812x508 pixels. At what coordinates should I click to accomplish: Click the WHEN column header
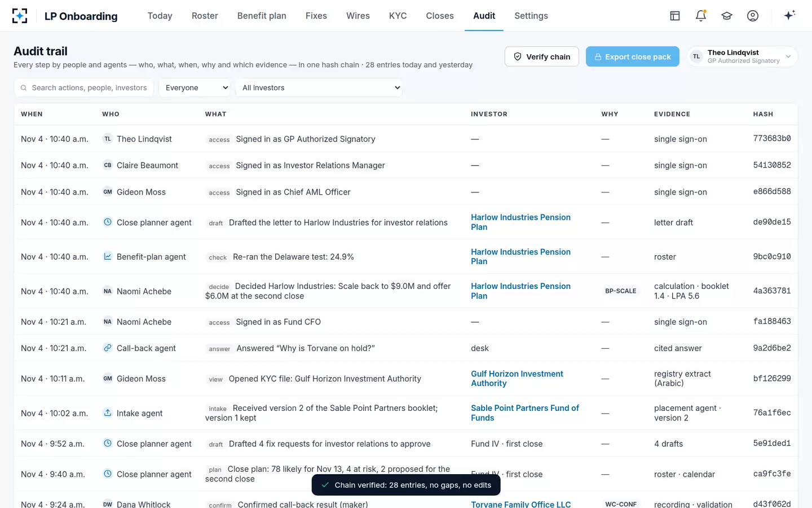(x=32, y=114)
